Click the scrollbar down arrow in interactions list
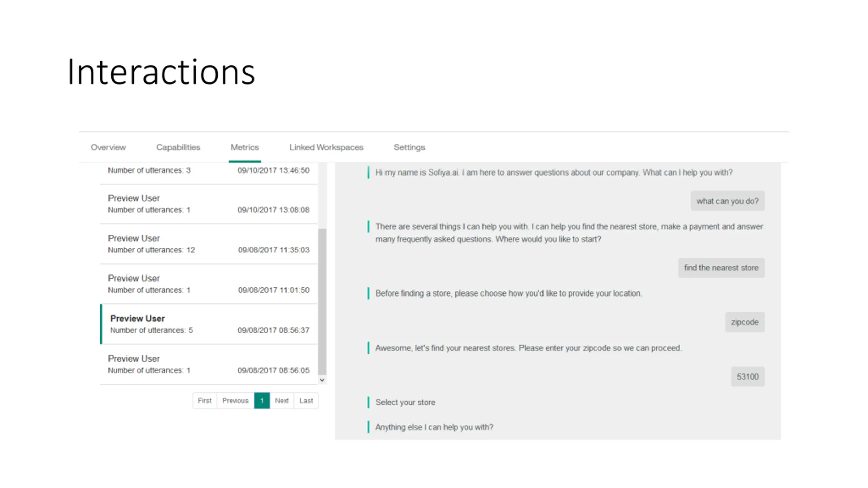 tap(322, 380)
